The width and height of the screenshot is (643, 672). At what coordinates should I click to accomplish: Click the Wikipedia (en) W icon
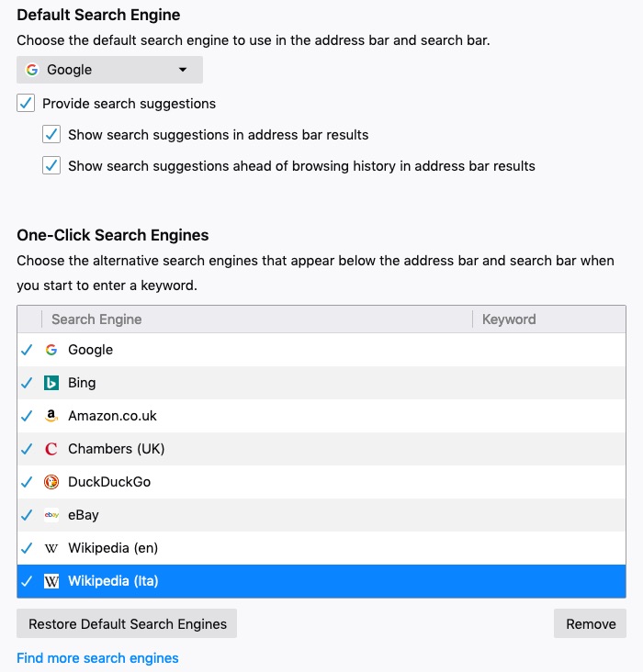(51, 548)
